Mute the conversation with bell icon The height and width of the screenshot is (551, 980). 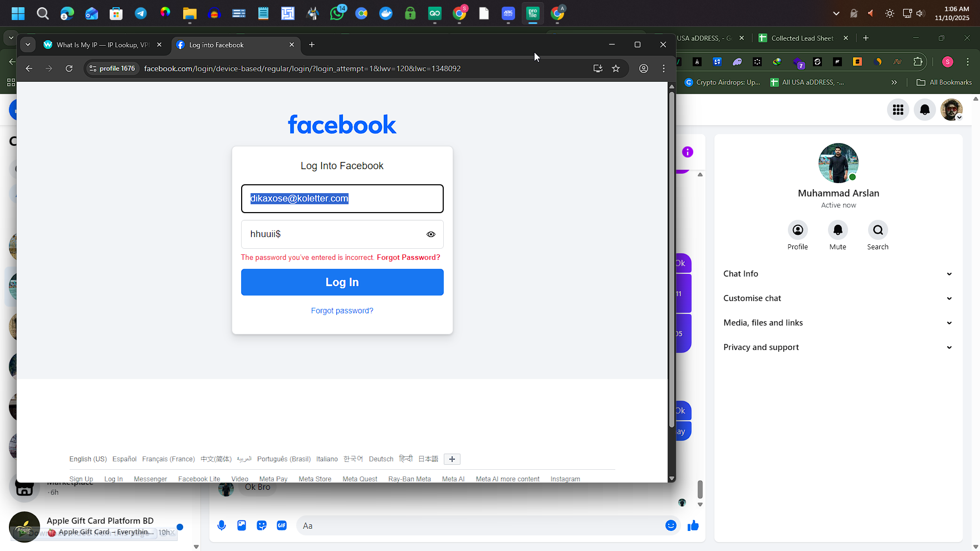coord(838,230)
